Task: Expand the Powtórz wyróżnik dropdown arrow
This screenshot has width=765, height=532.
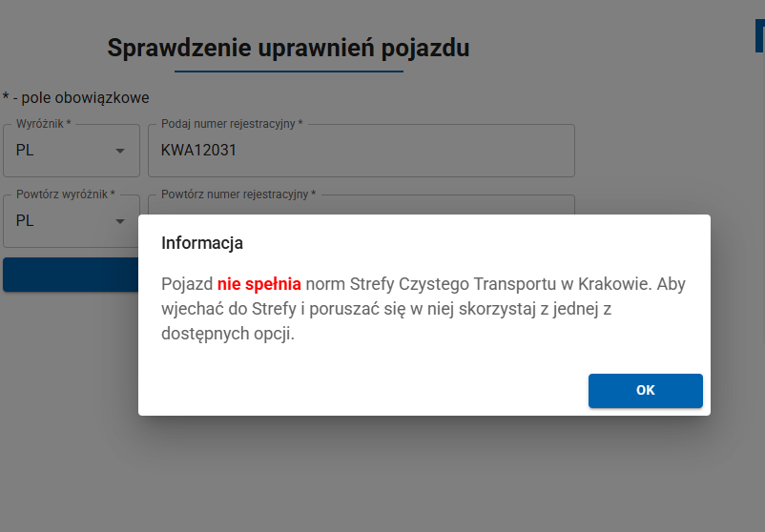Action: tap(120, 220)
